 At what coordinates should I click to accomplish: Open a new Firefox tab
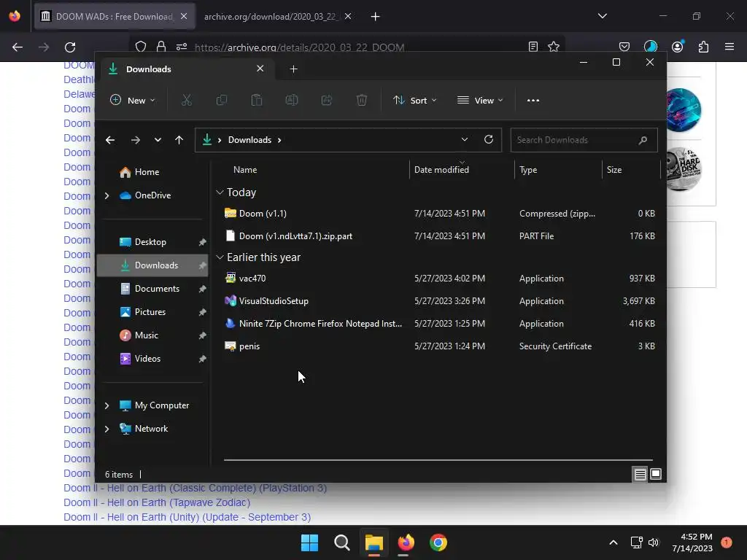(x=375, y=17)
